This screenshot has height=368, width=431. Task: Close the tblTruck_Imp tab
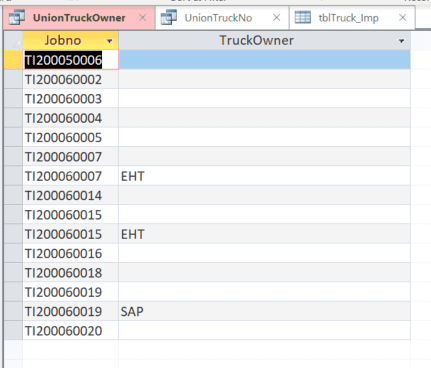(x=403, y=18)
